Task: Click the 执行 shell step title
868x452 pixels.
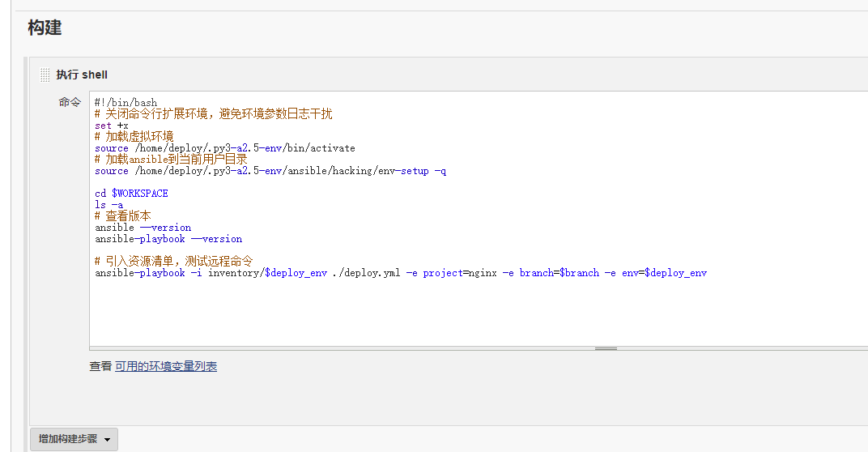Action: (82, 75)
